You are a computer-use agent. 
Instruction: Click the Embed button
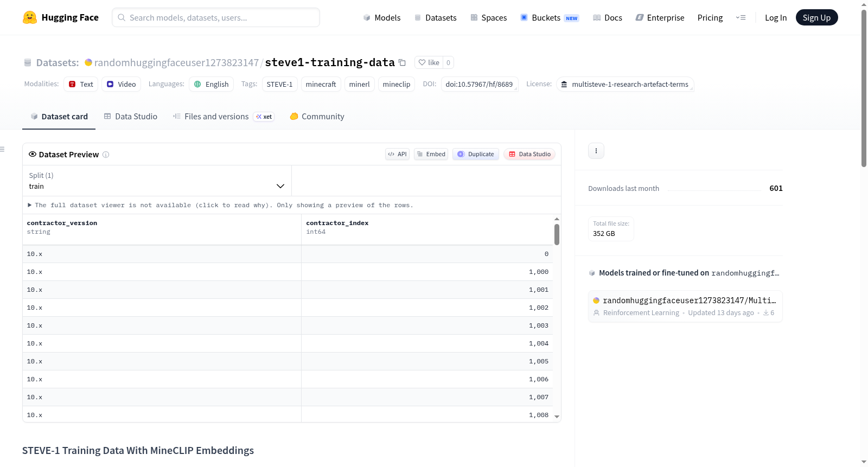point(431,154)
